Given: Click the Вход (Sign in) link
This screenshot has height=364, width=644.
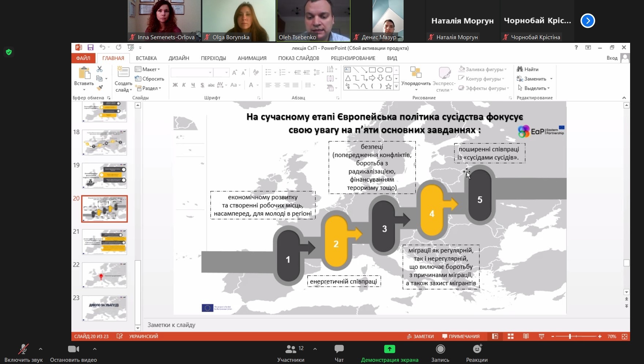Looking at the screenshot, I should [x=612, y=58].
